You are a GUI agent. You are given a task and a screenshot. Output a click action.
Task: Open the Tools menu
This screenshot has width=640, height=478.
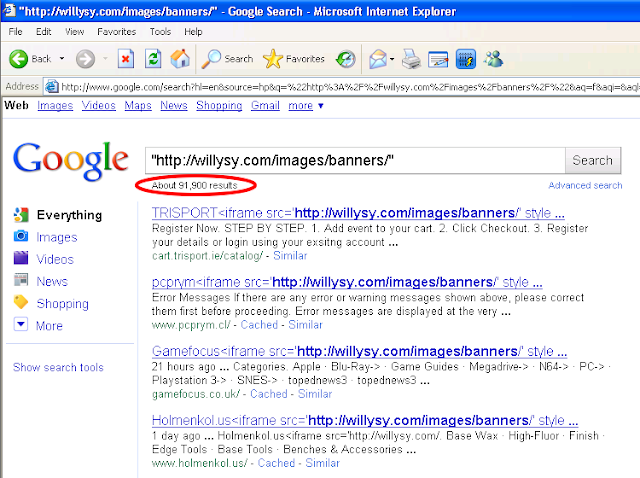pyautogui.click(x=160, y=32)
